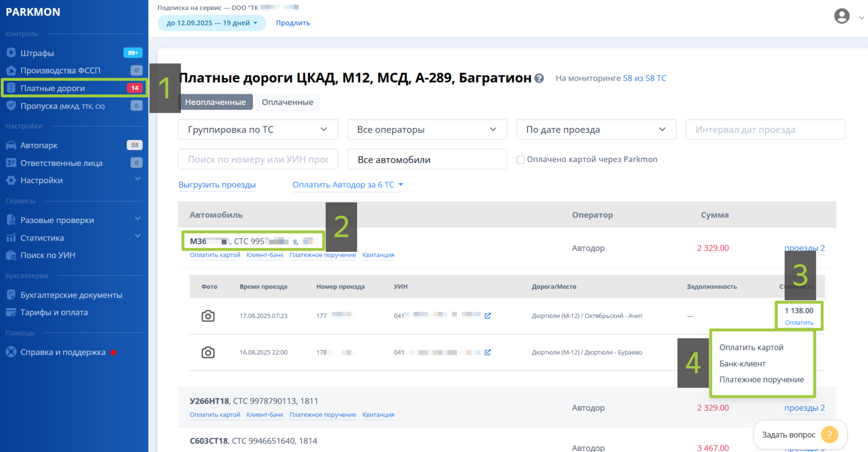The width and height of the screenshot is (868, 452).
Task: Open the chevron next to profile avatar
Action: coord(861,17)
